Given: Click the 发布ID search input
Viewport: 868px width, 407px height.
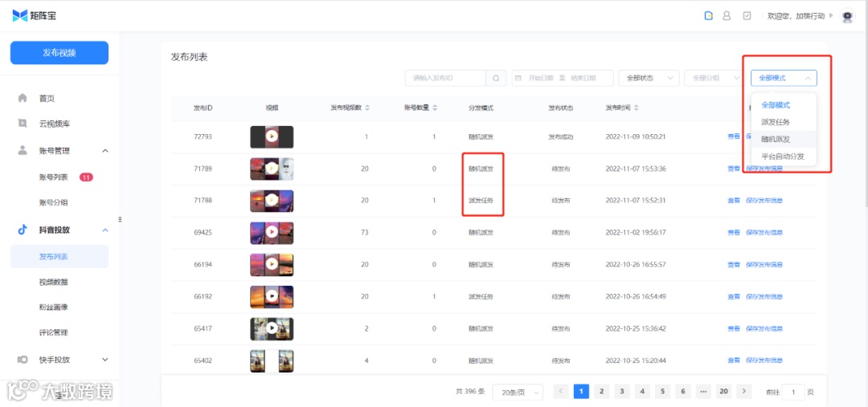Looking at the screenshot, I should click(x=445, y=78).
